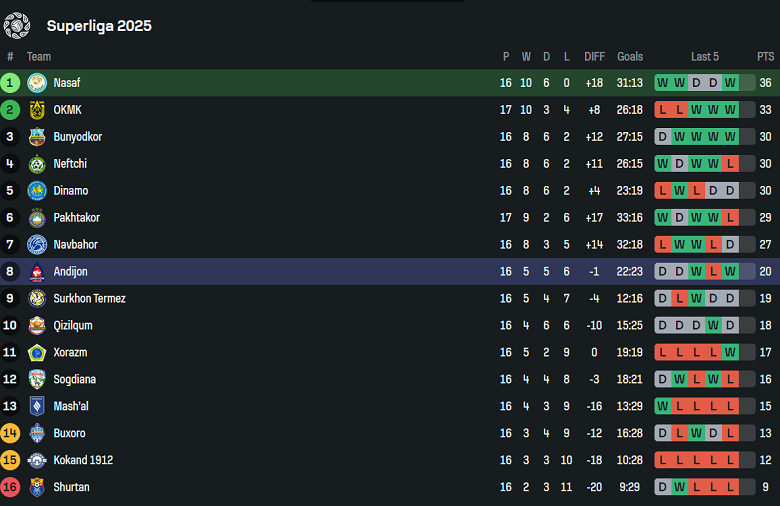The height and width of the screenshot is (506, 780).
Task: Click the Navbahor team crest icon
Action: (37, 245)
